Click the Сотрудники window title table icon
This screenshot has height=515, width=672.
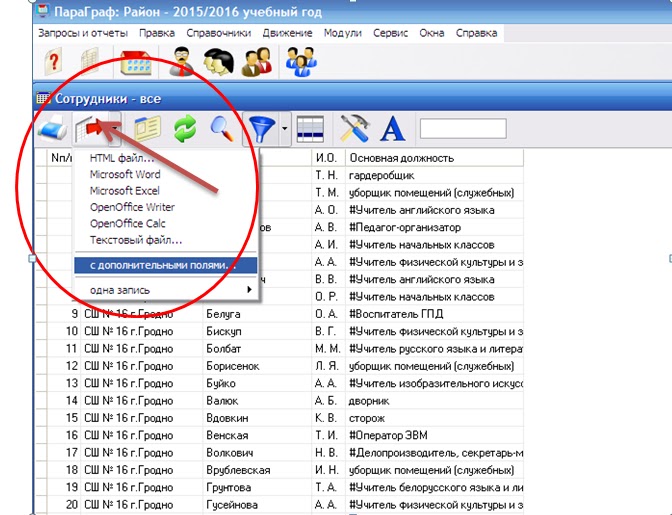pyautogui.click(x=43, y=98)
